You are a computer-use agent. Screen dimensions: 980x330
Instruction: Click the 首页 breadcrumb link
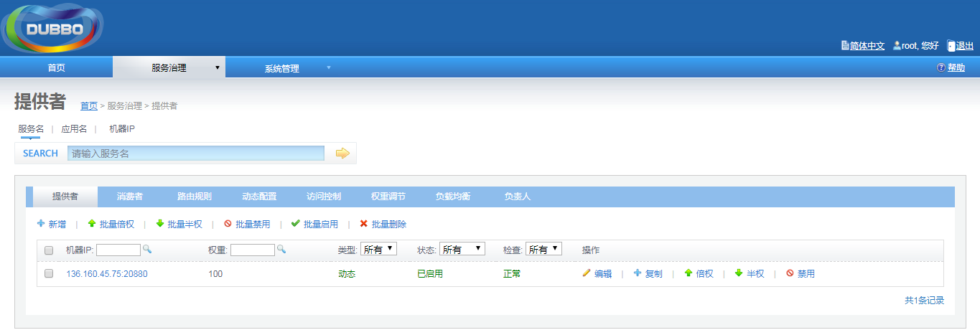point(89,105)
